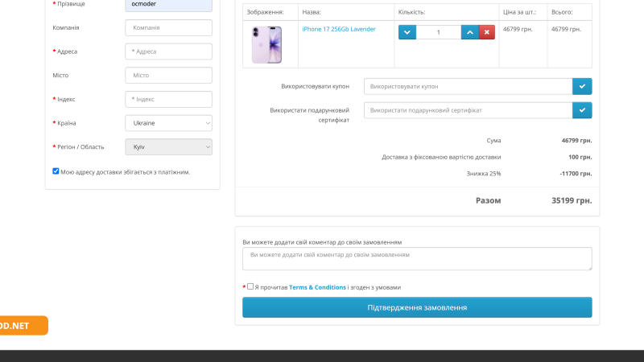Click the Знижка 25% amount -11700 грн.
Viewport: 644px width, 362px height.
(576, 174)
